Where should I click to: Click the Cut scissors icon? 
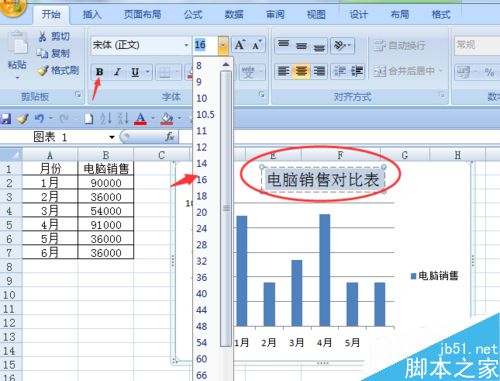[x=42, y=36]
